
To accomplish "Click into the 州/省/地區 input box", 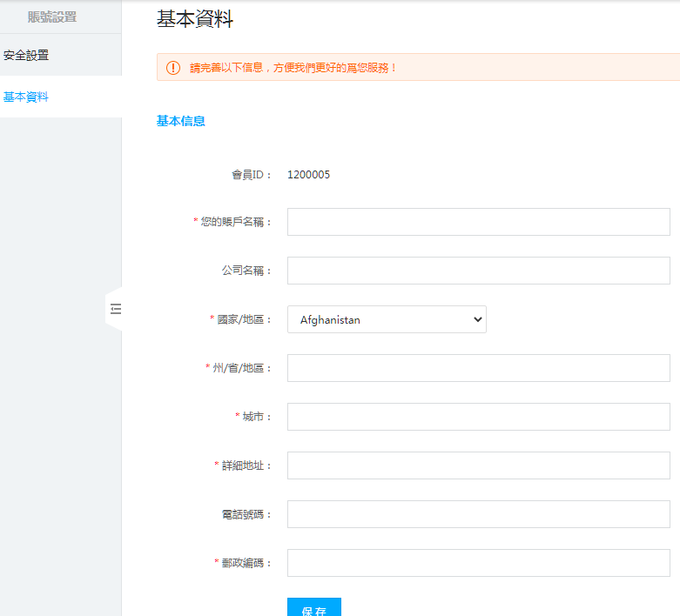I will click(x=479, y=368).
